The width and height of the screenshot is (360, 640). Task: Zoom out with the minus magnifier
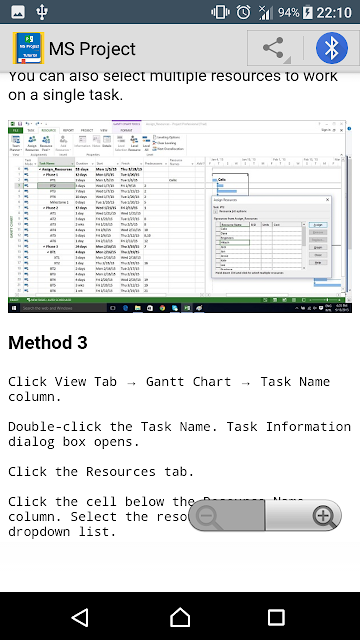[x=226, y=516]
